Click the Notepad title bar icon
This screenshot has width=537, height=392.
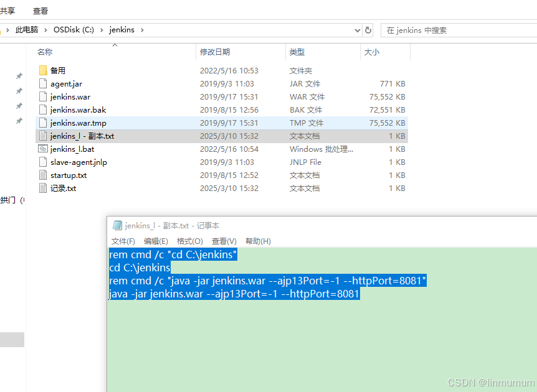[x=117, y=225]
